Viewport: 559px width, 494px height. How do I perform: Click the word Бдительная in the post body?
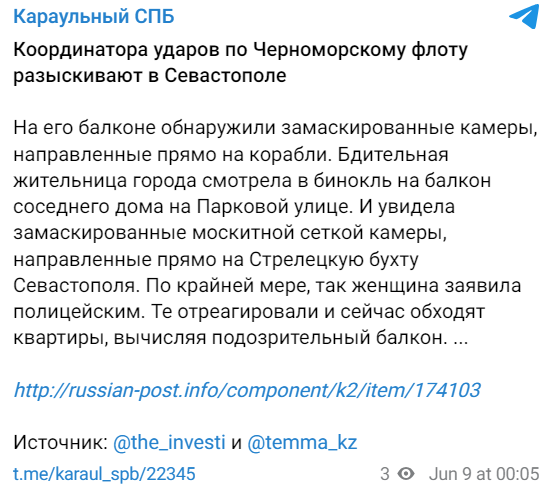(393, 155)
